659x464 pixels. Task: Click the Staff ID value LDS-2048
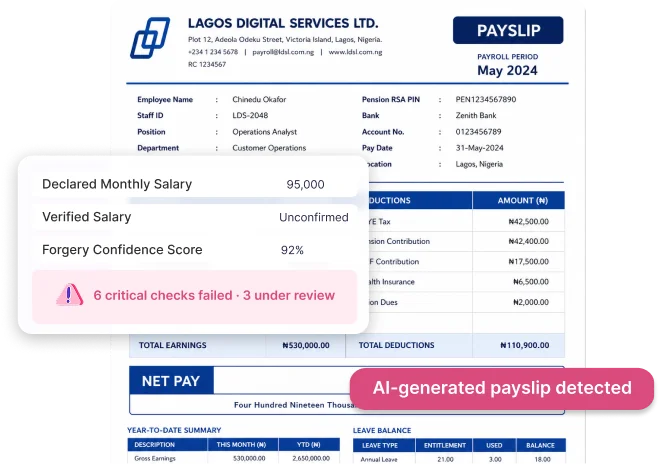click(250, 116)
